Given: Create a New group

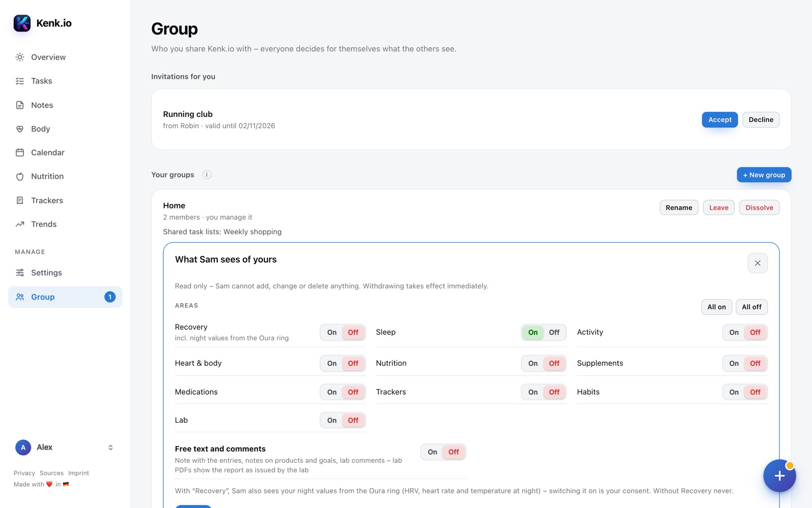Looking at the screenshot, I should pos(764,175).
